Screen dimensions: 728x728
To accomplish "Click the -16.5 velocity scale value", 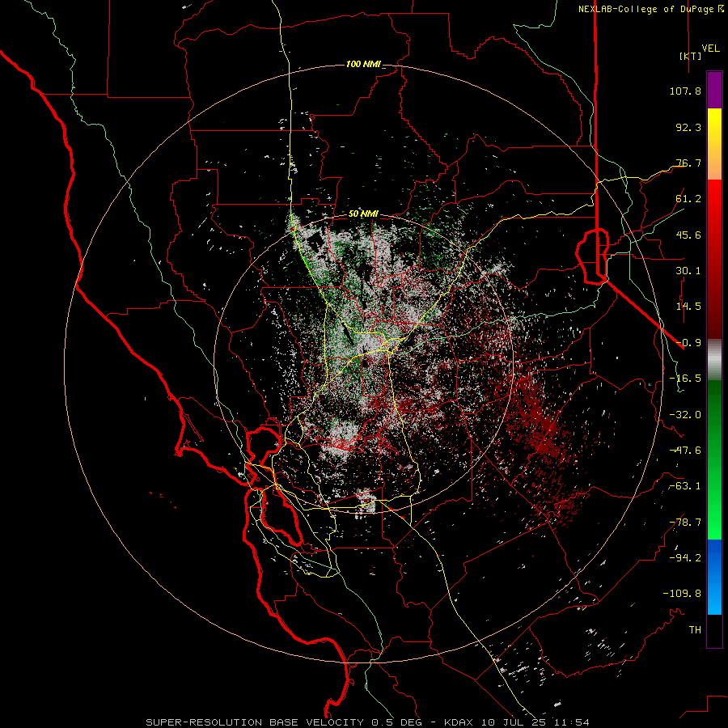I will pyautogui.click(x=685, y=379).
